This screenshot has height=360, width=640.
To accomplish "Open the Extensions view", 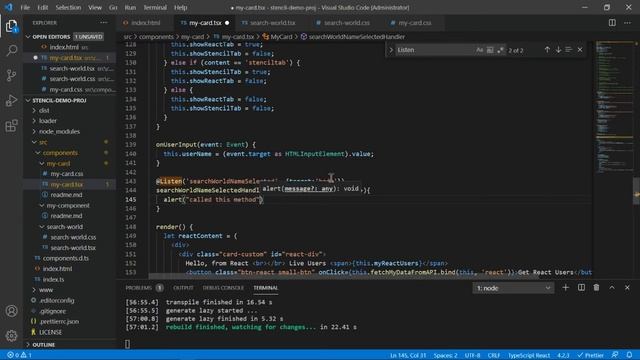I will tap(11, 126).
